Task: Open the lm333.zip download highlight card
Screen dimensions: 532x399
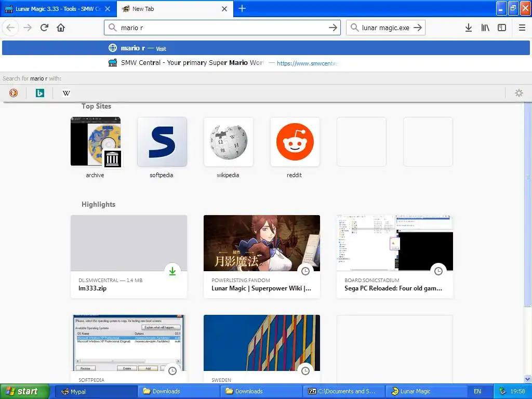Action: [x=129, y=257]
